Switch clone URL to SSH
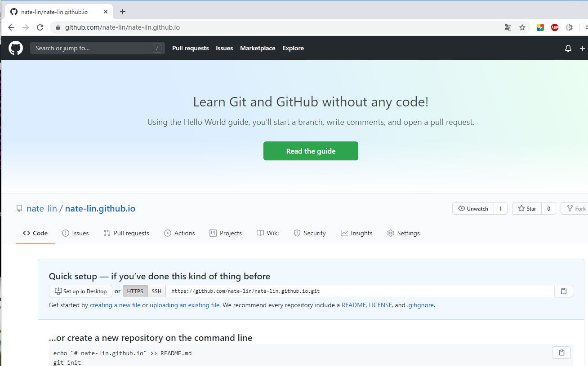This screenshot has height=366, width=588. 156,291
